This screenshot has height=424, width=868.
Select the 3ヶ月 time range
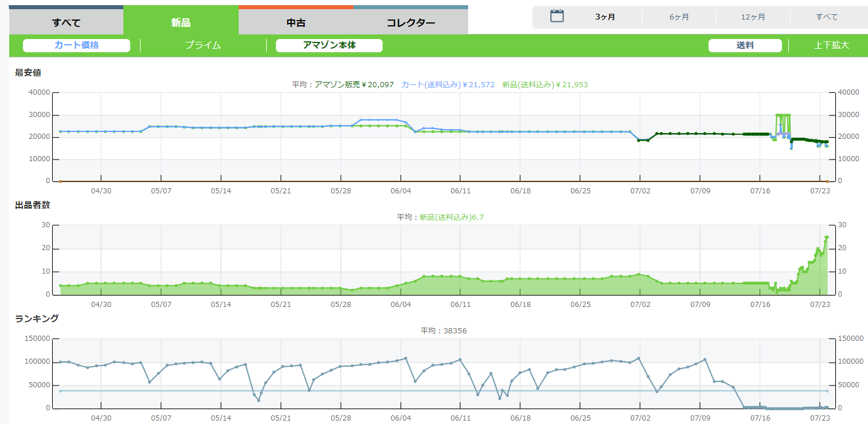pos(605,17)
